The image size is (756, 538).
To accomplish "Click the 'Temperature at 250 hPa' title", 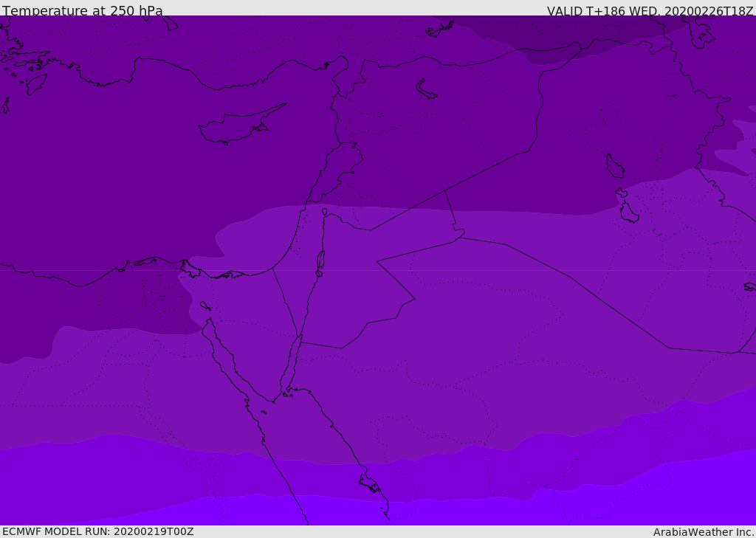I will pos(83,10).
